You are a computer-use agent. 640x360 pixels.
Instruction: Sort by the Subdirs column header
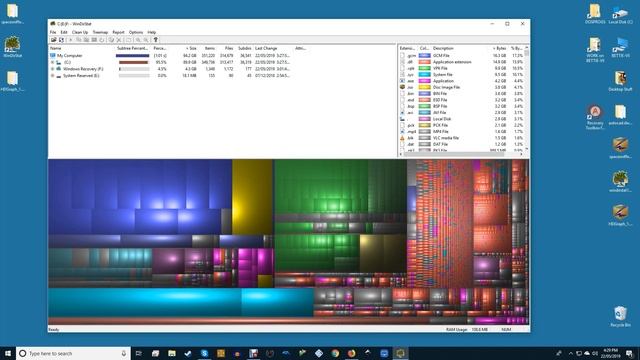(244, 48)
